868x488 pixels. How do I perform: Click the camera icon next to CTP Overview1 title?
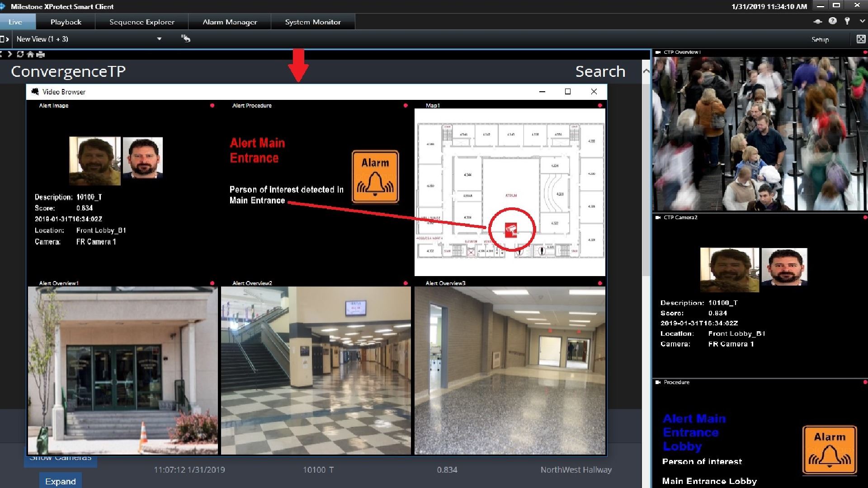[x=658, y=52]
